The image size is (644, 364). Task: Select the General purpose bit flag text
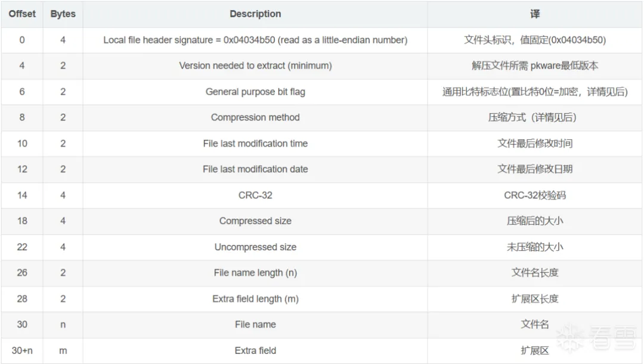coord(255,92)
